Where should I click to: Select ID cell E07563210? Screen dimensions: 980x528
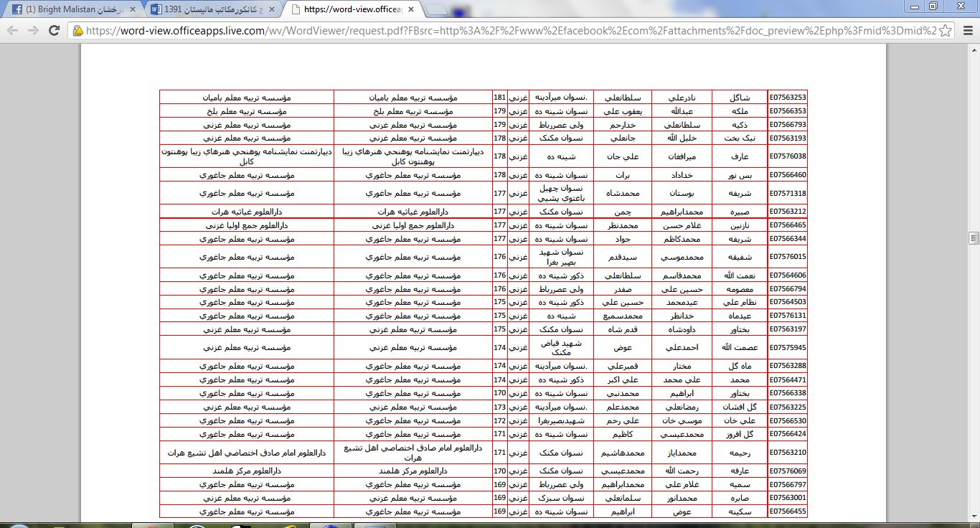coord(787,453)
